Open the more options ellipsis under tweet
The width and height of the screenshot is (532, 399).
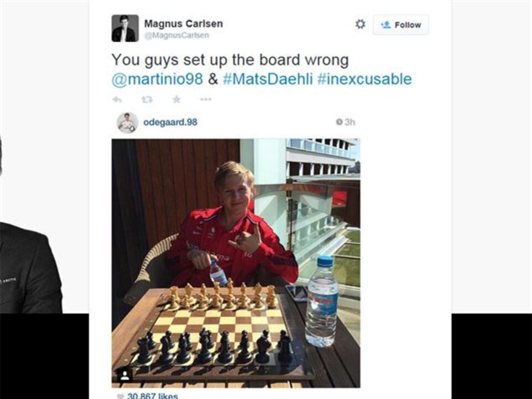coord(205,99)
